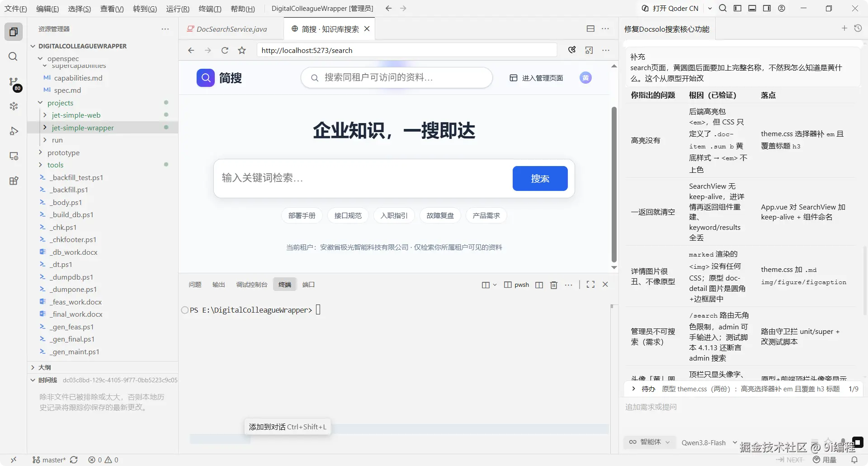Image resolution: width=868 pixels, height=466 pixels.
Task: Select the 部署手册 quick tag
Action: coord(302,216)
